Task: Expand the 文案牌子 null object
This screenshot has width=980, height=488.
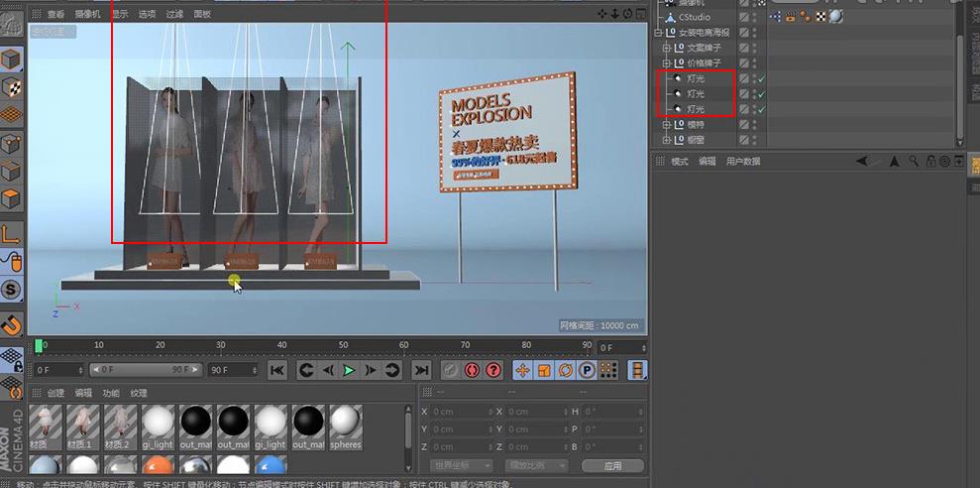Action: click(666, 48)
